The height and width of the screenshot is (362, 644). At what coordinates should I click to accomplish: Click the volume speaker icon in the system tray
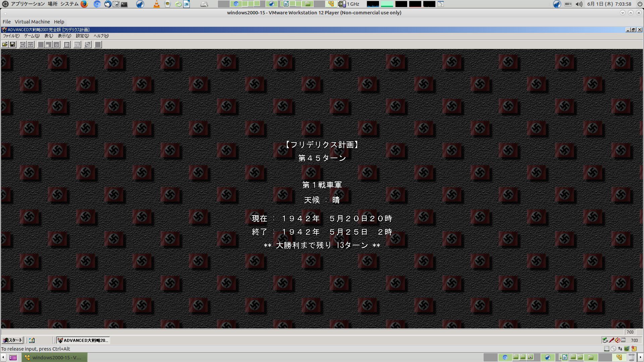pyautogui.click(x=579, y=4)
